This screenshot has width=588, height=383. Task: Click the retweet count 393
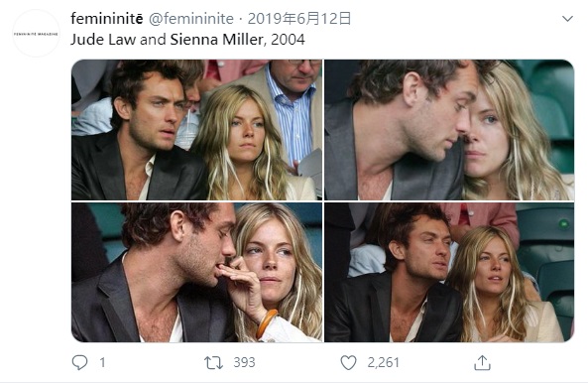[x=244, y=362]
